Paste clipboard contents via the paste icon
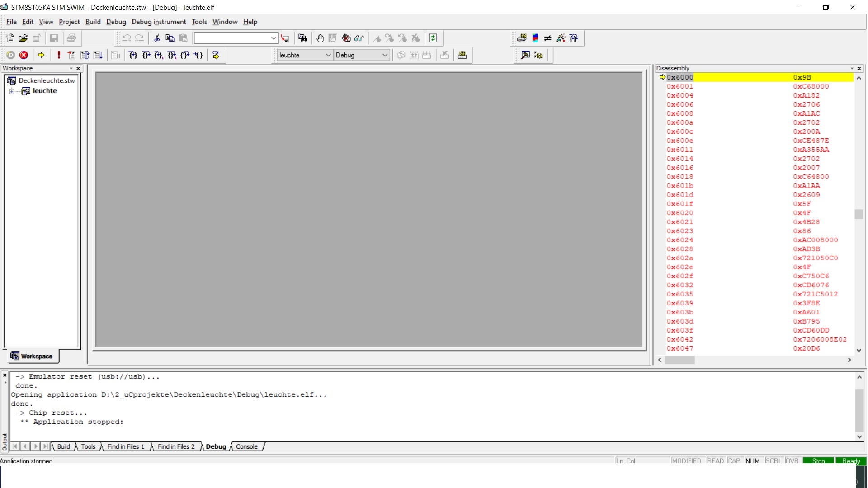The image size is (868, 488). pos(183,38)
